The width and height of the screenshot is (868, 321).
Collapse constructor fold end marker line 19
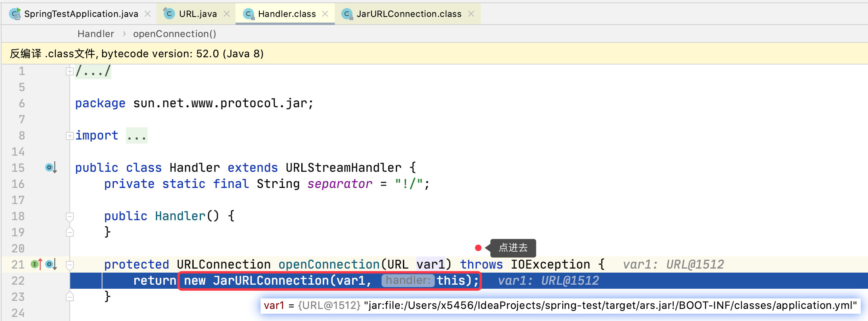pyautogui.click(x=69, y=232)
